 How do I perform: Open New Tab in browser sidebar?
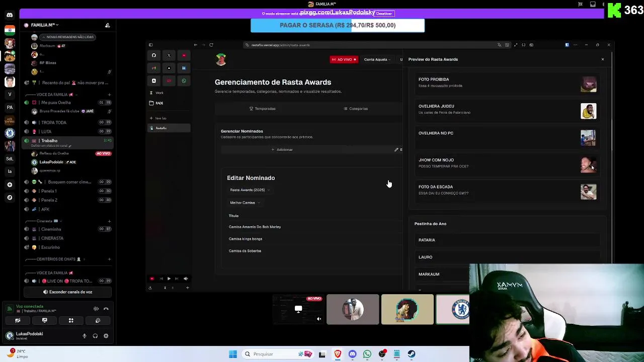158,118
